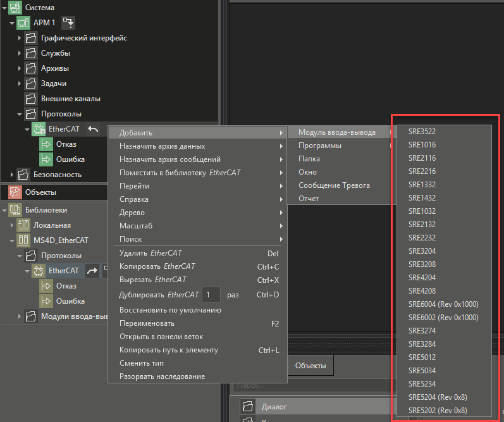Click the library Ошибка channel icon
The height and width of the screenshot is (422, 504).
[x=46, y=301]
